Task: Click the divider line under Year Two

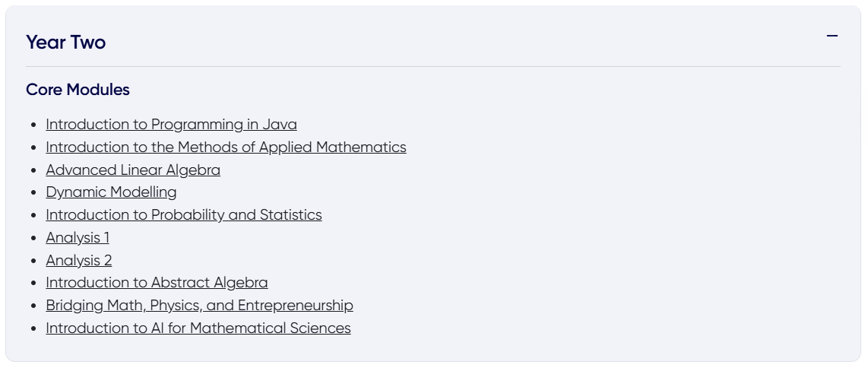Action: (433, 67)
